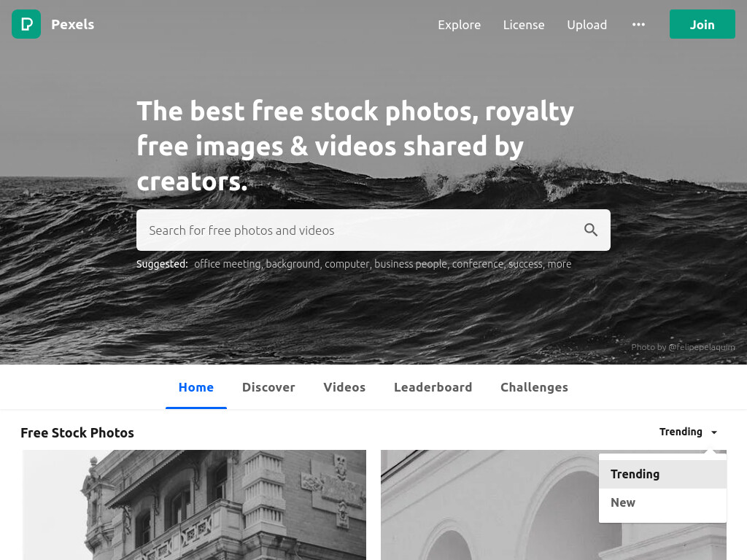Click the magnifying glass search icon
This screenshot has height=560, width=747.
tap(591, 230)
